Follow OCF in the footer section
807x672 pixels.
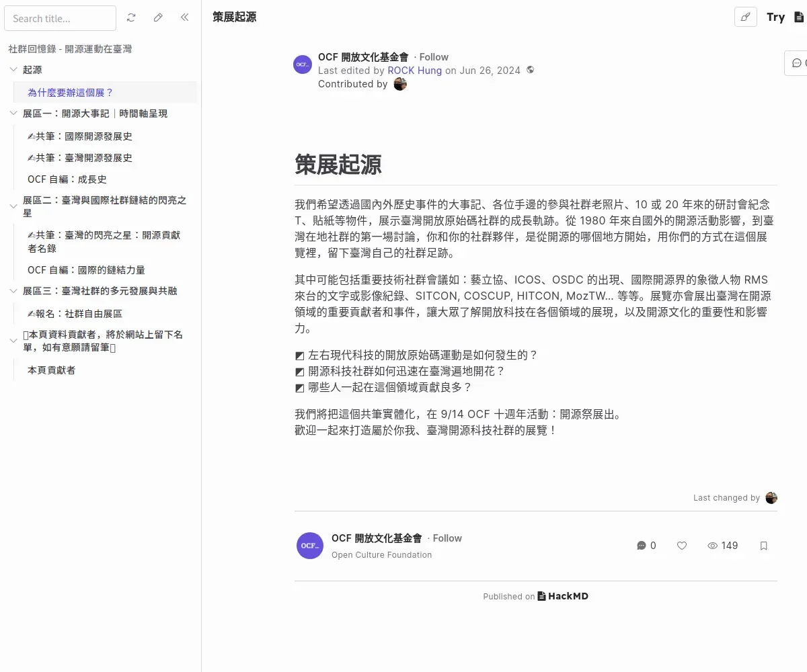tap(447, 538)
